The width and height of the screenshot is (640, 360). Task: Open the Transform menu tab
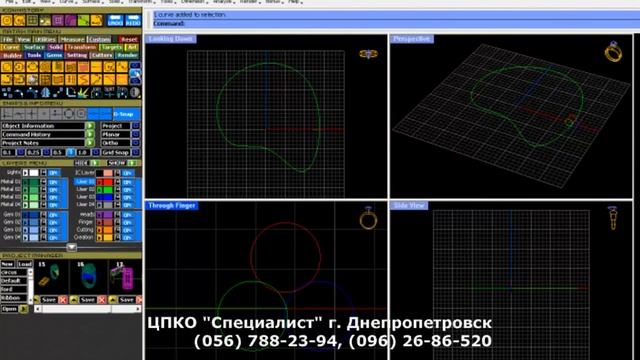[x=81, y=47]
